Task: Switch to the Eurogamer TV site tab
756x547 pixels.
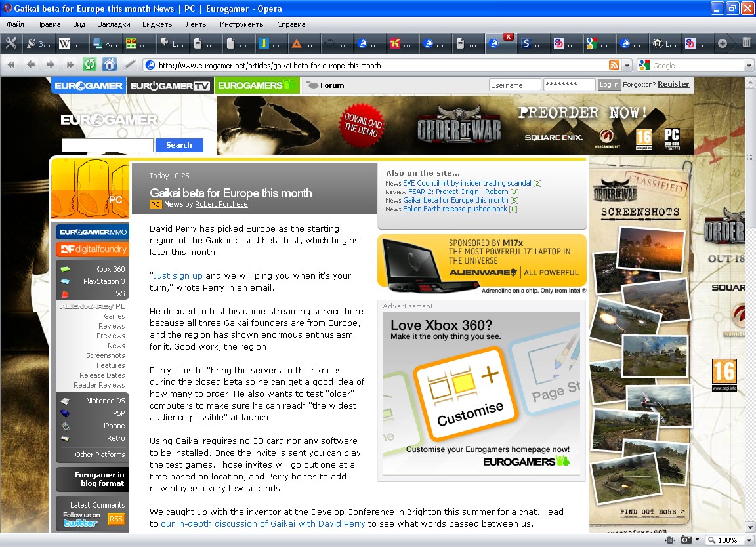Action: point(170,85)
